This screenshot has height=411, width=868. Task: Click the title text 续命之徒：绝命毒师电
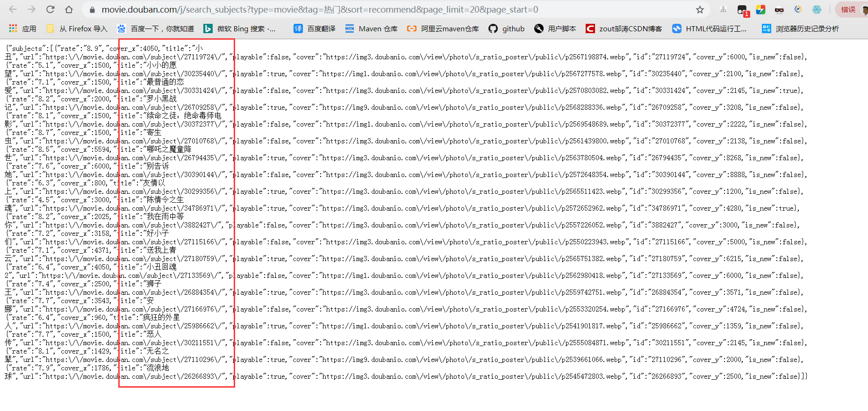click(184, 116)
